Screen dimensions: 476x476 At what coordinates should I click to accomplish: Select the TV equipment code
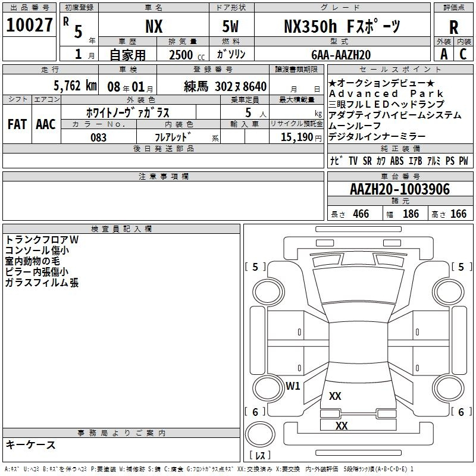click(x=353, y=161)
